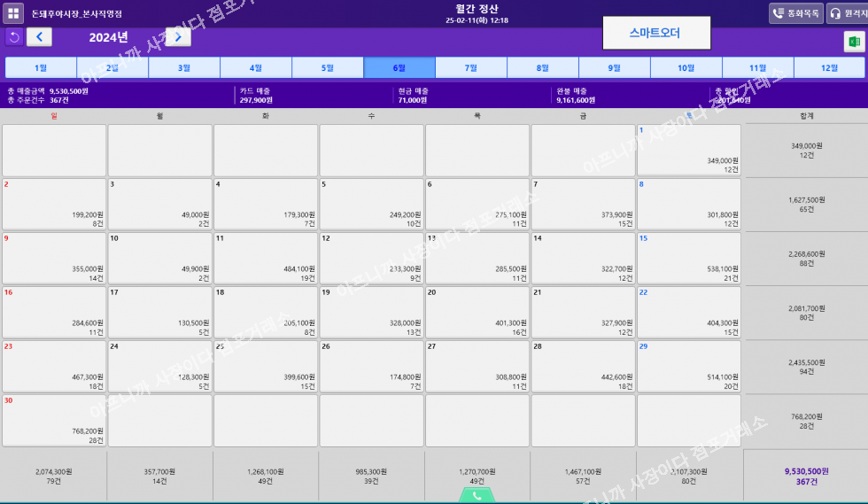The image size is (868, 504).
Task: Select the 12월 month tab
Action: pyautogui.click(x=829, y=68)
